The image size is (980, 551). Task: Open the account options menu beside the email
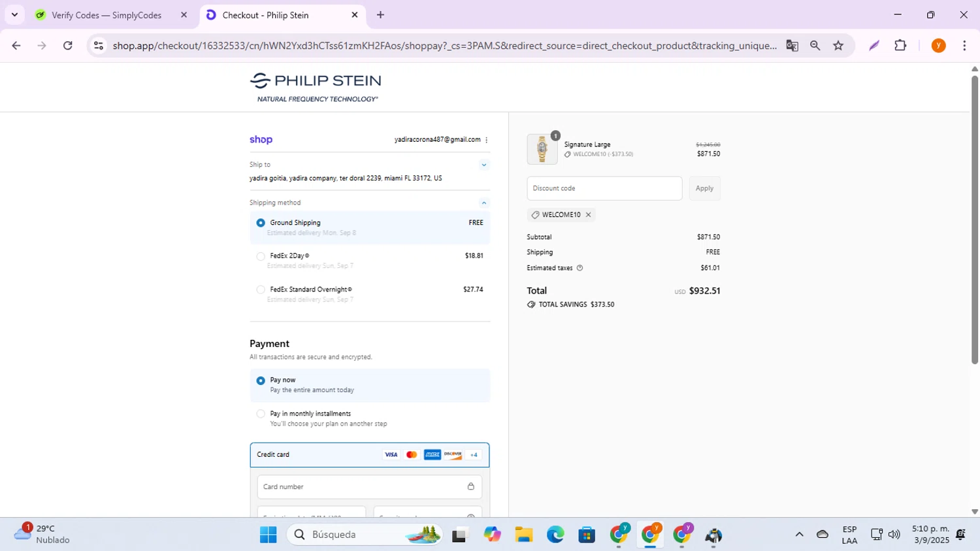(x=486, y=140)
